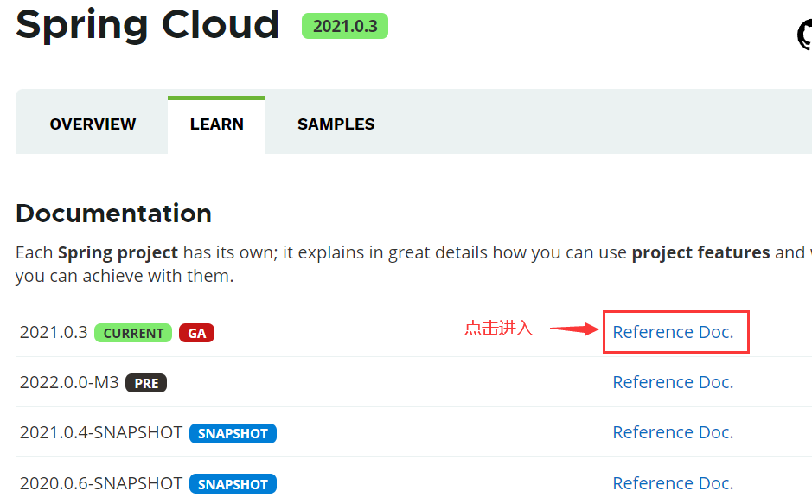This screenshot has width=812, height=504.
Task: Open Reference Doc for 2022.0.0-M3
Action: [673, 382]
